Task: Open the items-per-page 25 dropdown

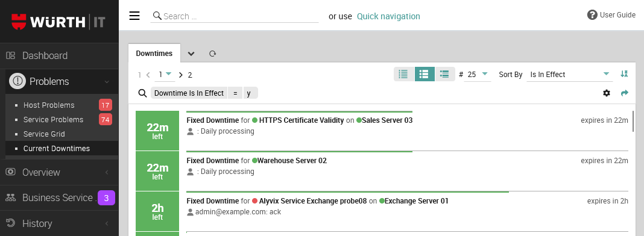Action: 477,75
